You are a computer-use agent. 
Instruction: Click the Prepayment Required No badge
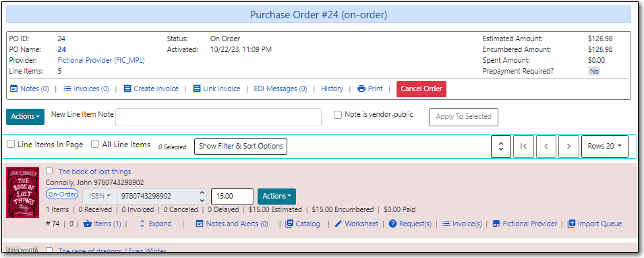point(594,71)
